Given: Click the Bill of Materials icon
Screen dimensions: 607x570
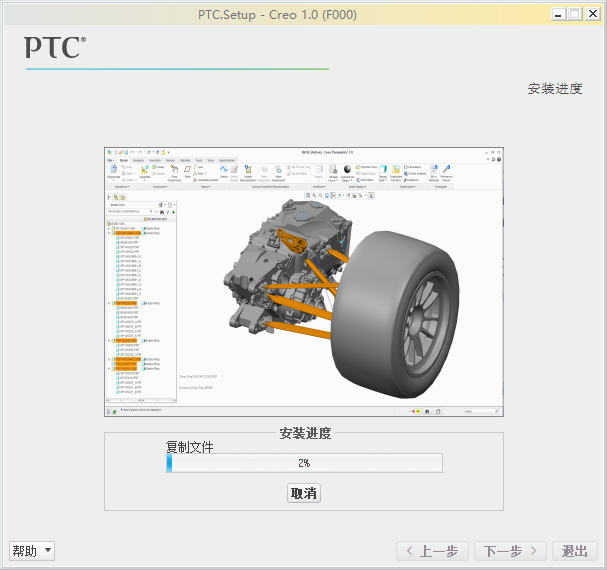Looking at the screenshot, I should coord(434,172).
